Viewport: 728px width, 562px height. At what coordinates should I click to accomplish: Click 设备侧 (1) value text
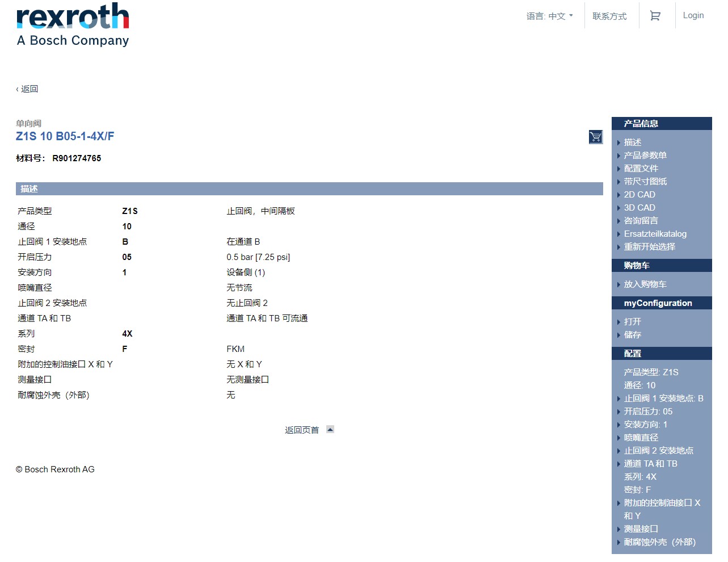pyautogui.click(x=246, y=272)
